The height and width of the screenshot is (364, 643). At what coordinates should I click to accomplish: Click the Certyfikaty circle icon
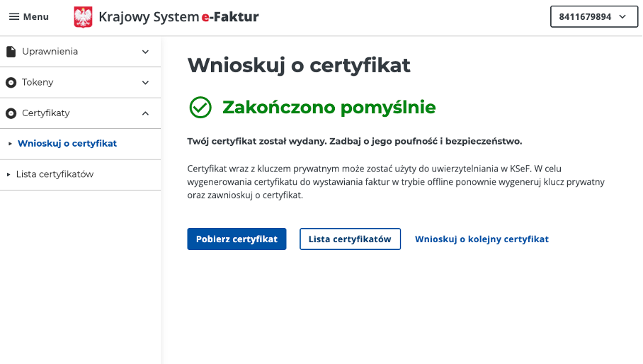[x=11, y=113]
